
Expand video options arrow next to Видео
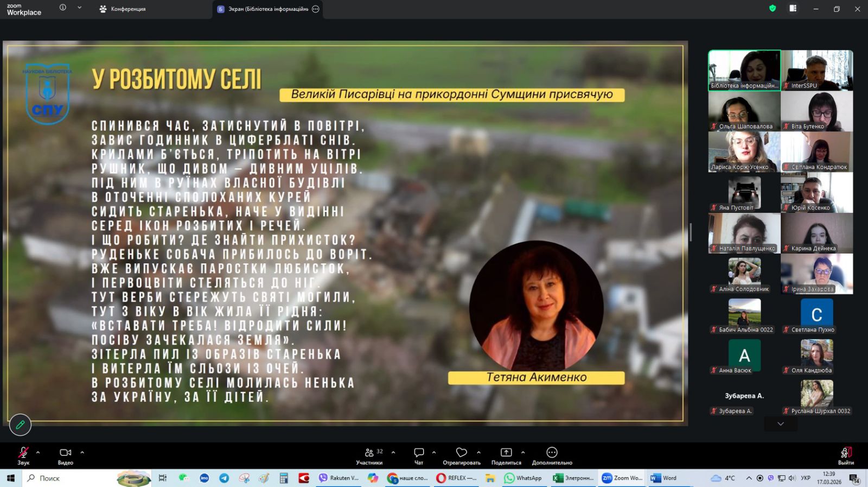tap(82, 452)
